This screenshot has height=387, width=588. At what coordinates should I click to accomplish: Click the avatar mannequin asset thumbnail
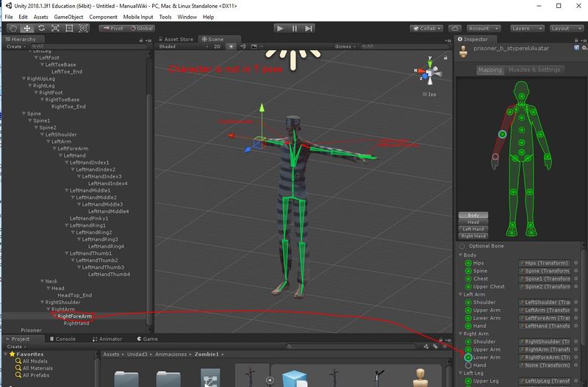pyautogui.click(x=420, y=377)
